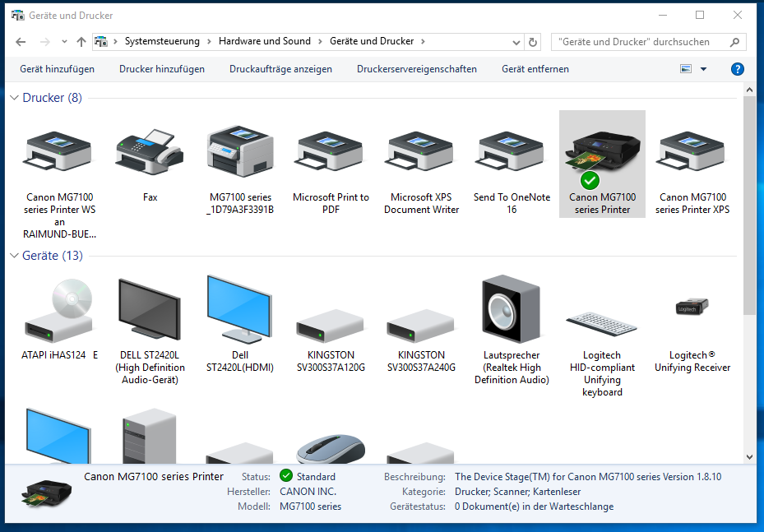The image size is (764, 532).
Task: Open the view options dropdown arrow
Action: (x=704, y=69)
